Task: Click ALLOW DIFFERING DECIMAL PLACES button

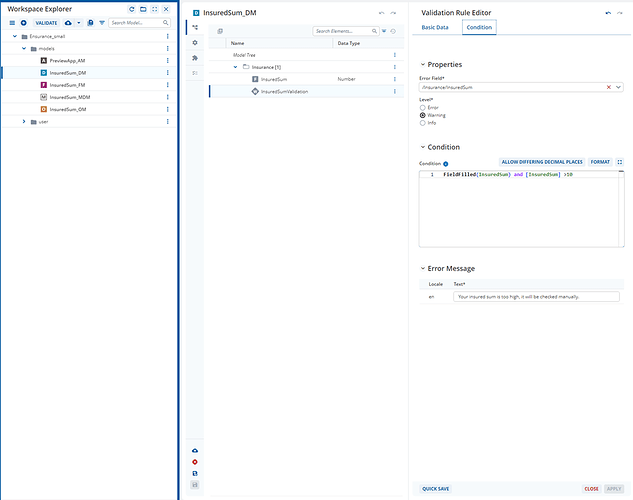Action: point(542,162)
